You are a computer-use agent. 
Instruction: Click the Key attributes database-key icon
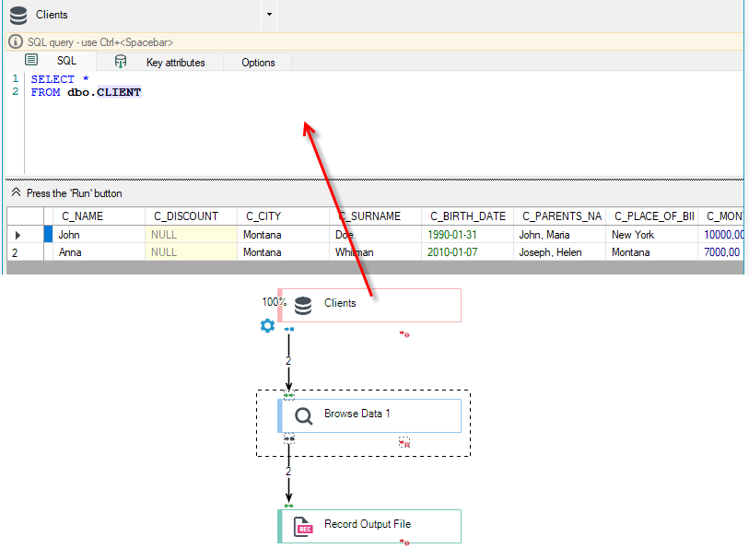(121, 62)
